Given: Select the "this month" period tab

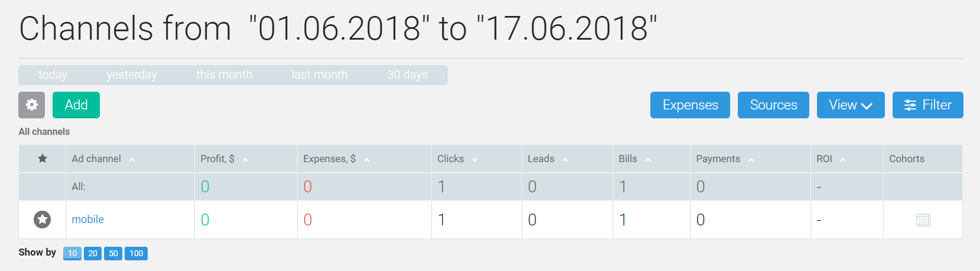Looking at the screenshot, I should coord(224,75).
